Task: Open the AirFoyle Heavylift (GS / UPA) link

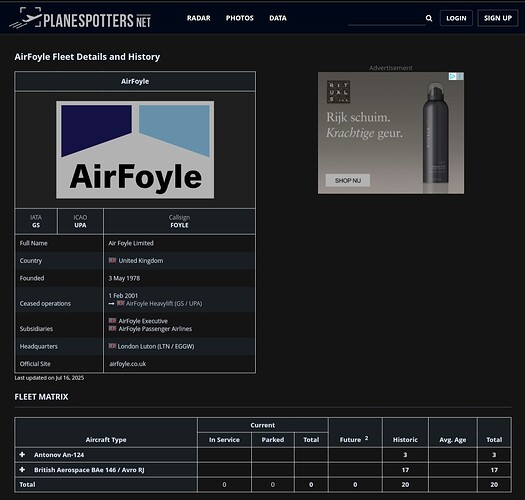Action: point(164,303)
